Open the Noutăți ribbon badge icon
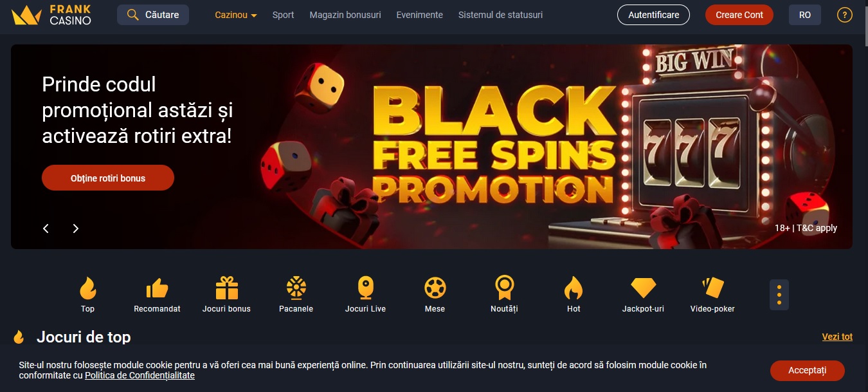 504,288
